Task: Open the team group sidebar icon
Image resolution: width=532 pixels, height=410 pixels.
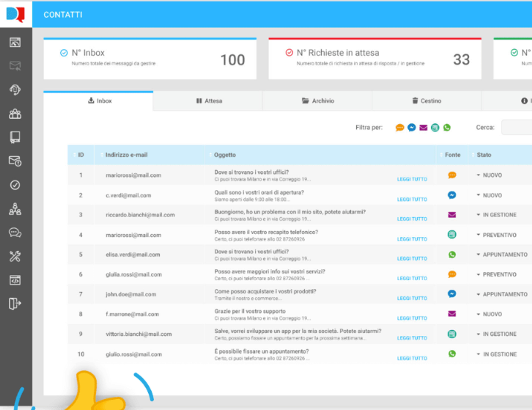Action: 15,114
